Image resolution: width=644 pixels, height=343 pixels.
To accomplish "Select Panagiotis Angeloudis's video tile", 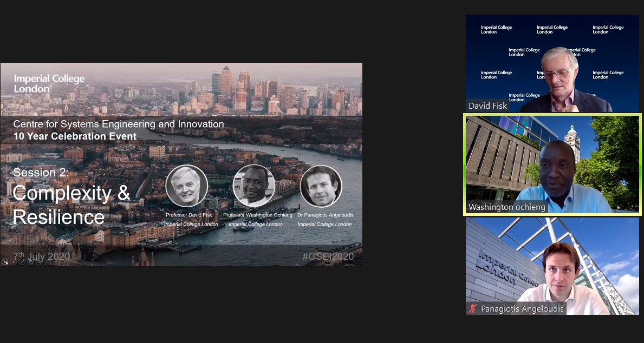I will click(x=552, y=266).
